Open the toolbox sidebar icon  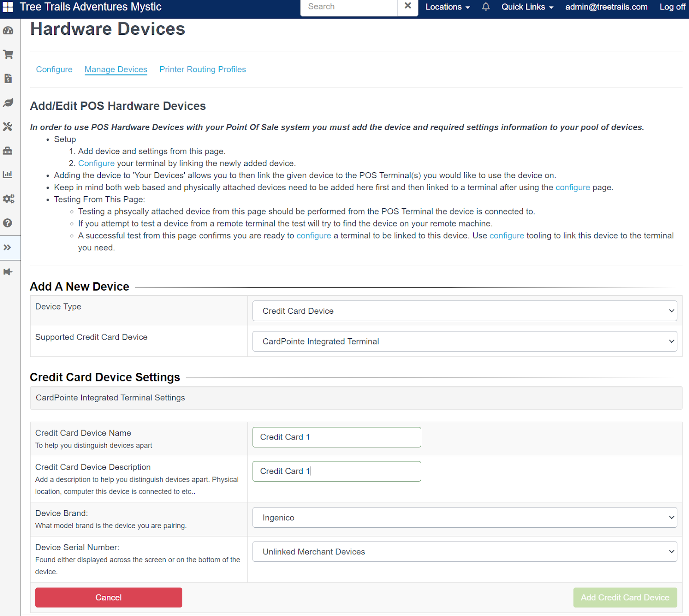8,151
